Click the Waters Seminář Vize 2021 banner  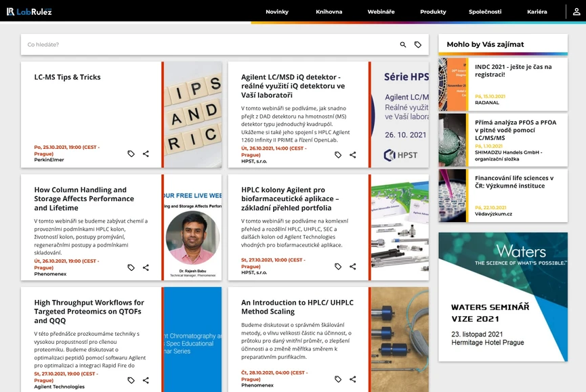click(x=503, y=297)
